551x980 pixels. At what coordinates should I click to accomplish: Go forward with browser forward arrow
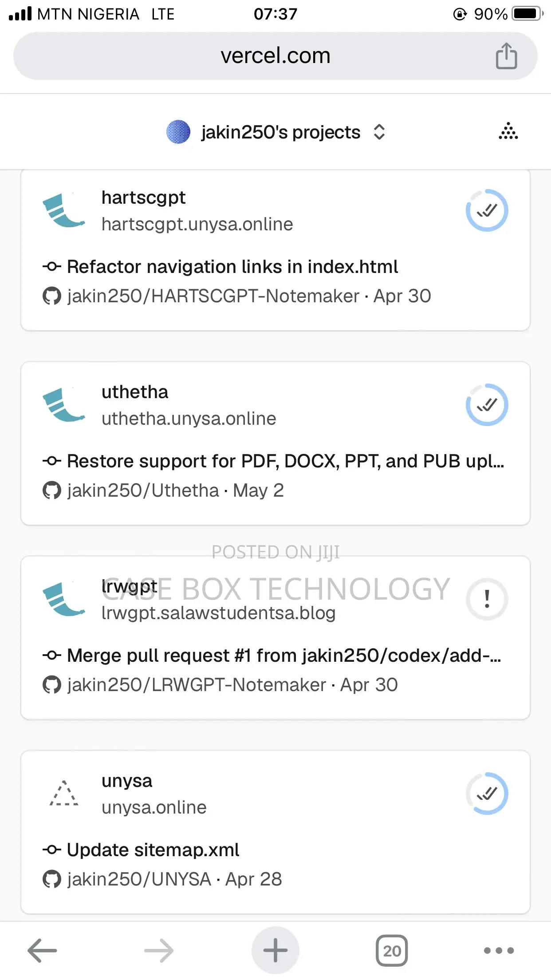coord(159,950)
